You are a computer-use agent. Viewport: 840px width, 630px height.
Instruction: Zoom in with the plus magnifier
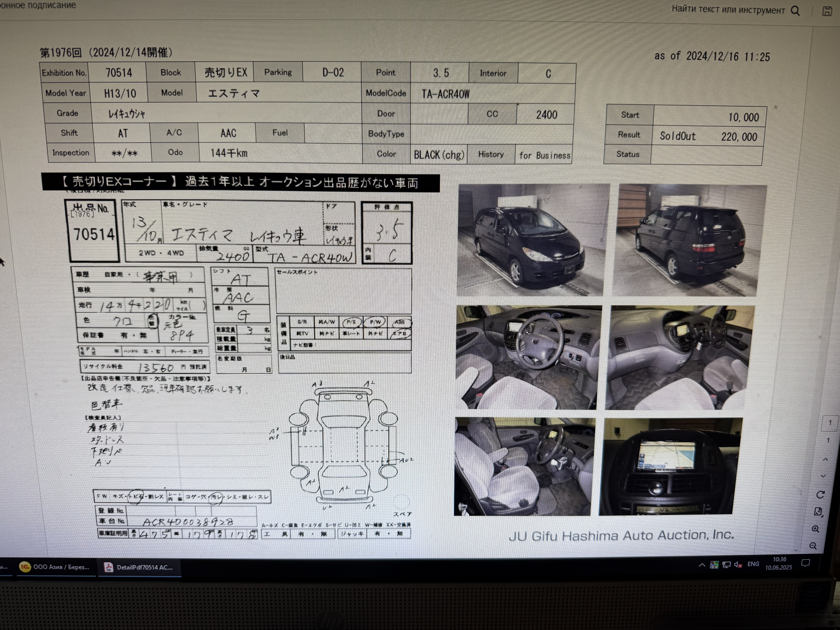pos(815,529)
